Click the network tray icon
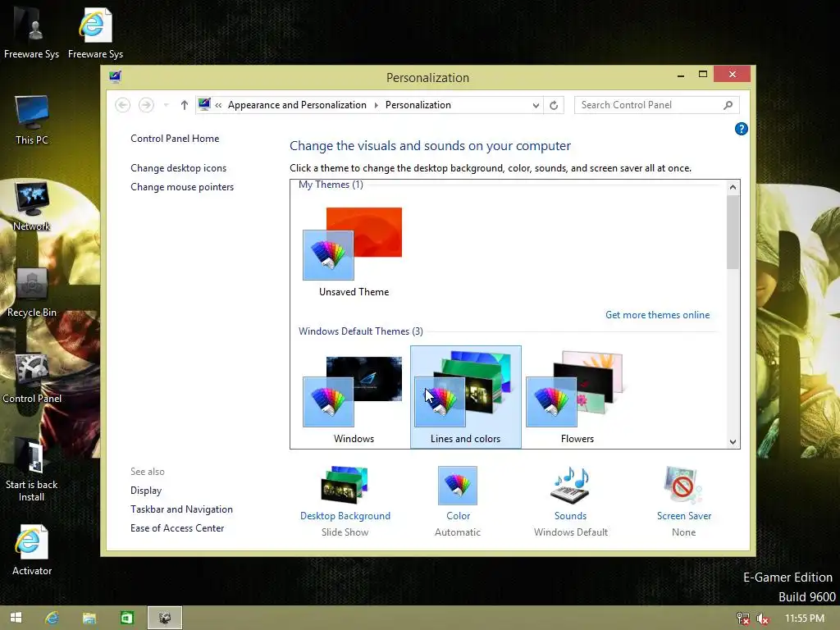The height and width of the screenshot is (630, 840). (x=743, y=619)
